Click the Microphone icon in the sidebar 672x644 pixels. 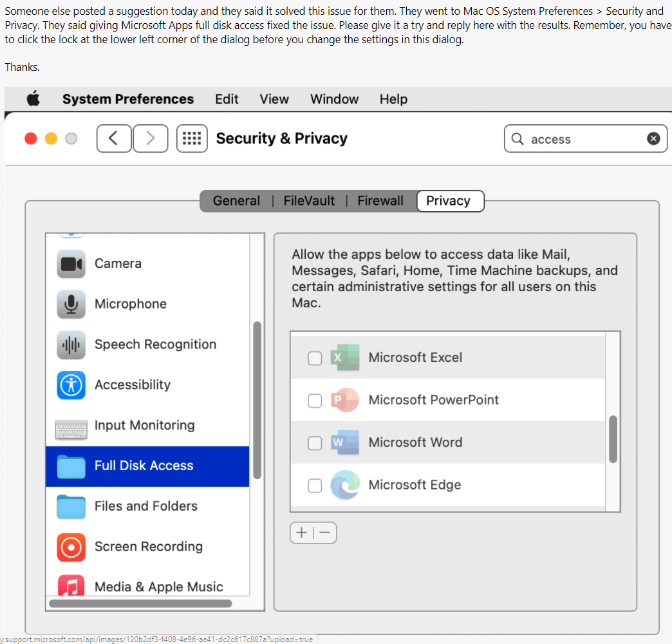coord(71,304)
